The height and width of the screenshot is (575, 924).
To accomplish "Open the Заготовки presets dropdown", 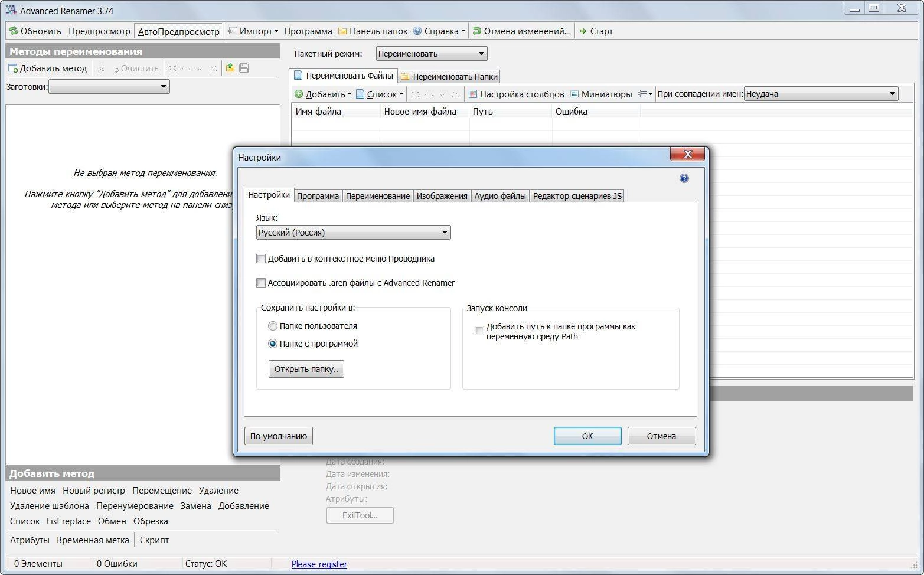I will pos(109,87).
